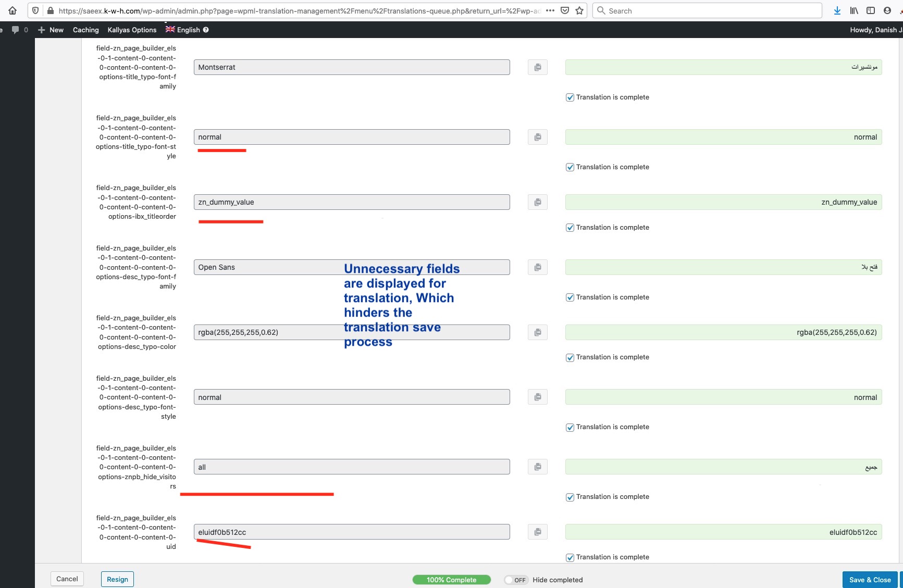This screenshot has height=588, width=903.
Task: Uncheck Translation is complete for desc font-style row
Action: [570, 427]
